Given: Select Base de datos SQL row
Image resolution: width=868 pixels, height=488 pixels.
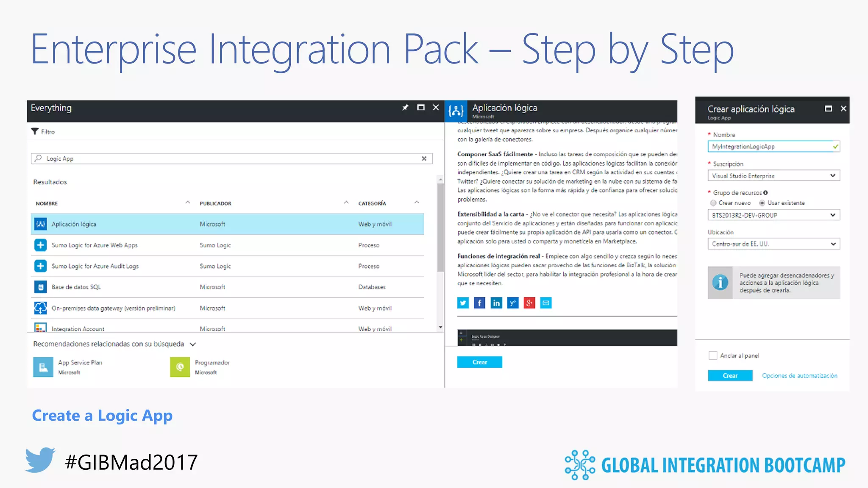Looking at the screenshot, I should click(x=227, y=287).
